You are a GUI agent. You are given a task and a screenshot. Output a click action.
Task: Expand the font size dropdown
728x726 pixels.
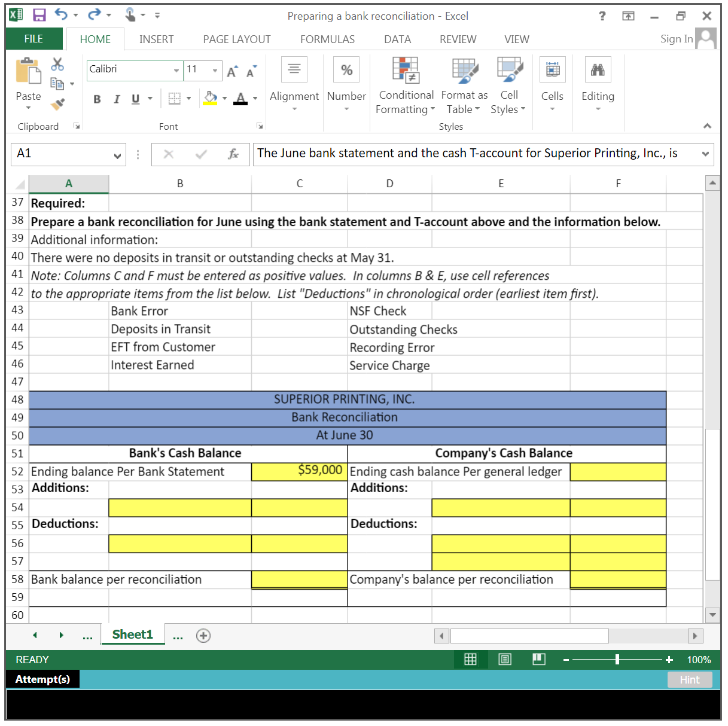(215, 71)
